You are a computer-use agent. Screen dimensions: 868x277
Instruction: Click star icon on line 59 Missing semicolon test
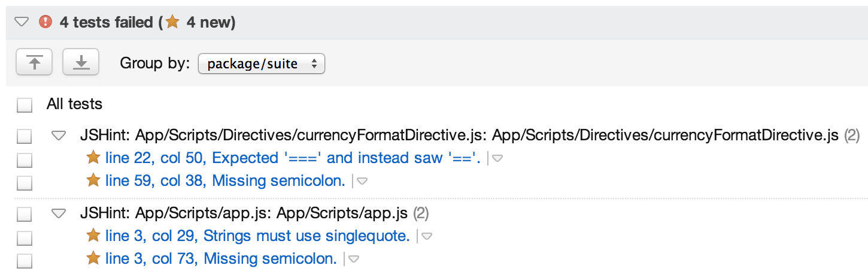coord(93,180)
